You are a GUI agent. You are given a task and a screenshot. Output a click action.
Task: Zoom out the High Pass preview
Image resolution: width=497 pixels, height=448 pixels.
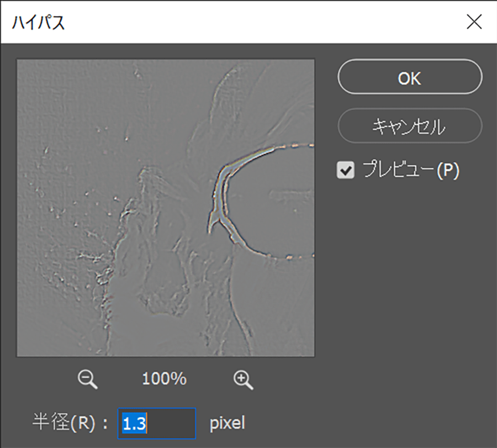87,379
